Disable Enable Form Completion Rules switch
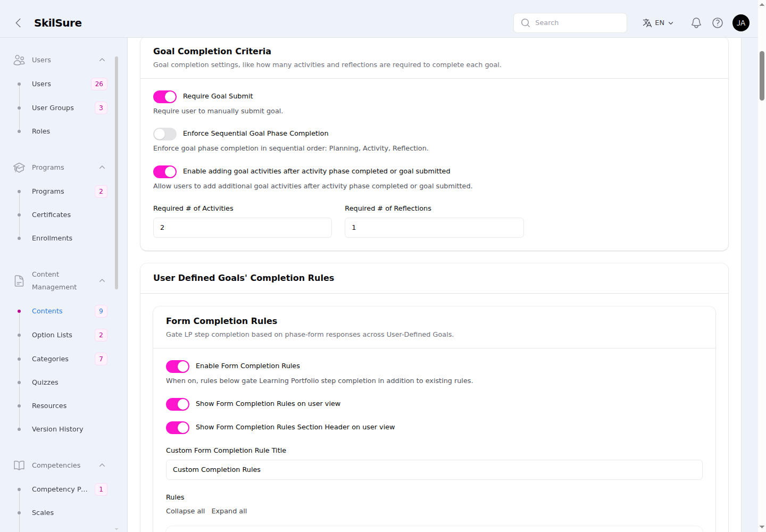The width and height of the screenshot is (766, 532). (178, 367)
